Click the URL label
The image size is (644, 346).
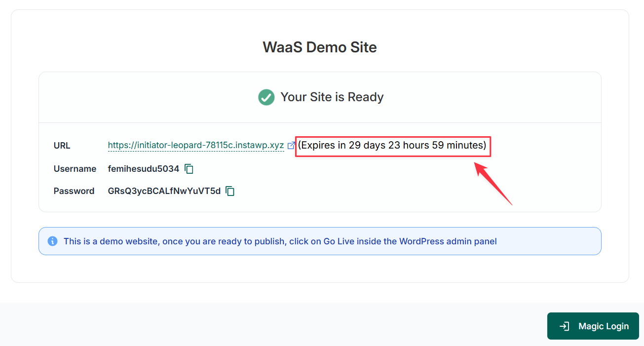[x=62, y=146]
